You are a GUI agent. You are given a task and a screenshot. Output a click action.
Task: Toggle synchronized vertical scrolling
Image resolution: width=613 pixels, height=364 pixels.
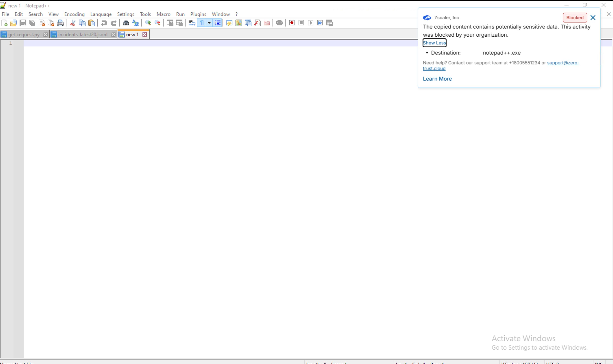[x=170, y=23]
